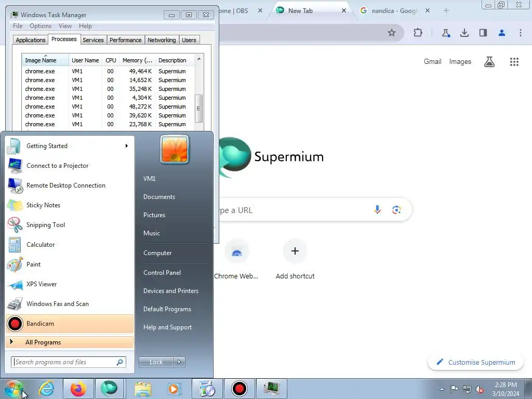Click the Search programs and files box
This screenshot has width=532, height=399.
pos(69,362)
